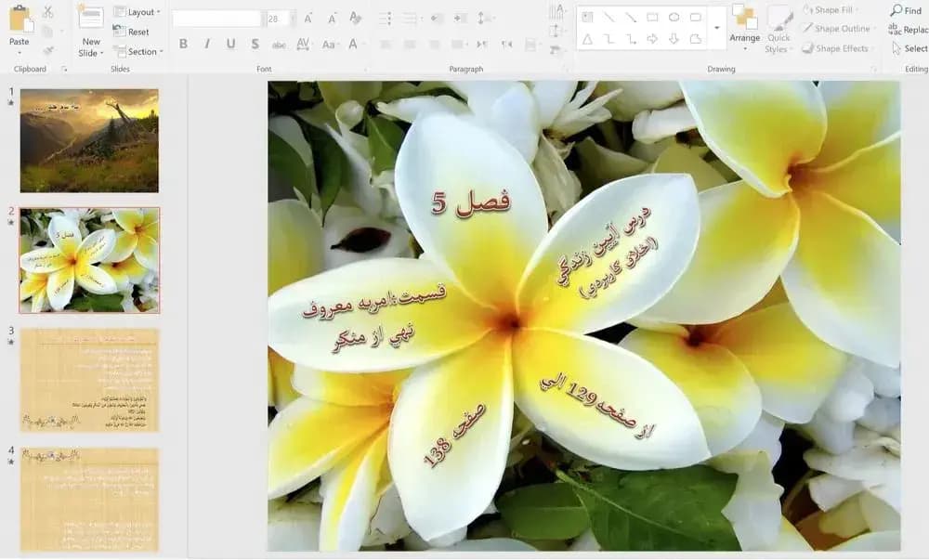The height and width of the screenshot is (560, 929).
Task: Click Increase List Level icon
Action: [461, 19]
